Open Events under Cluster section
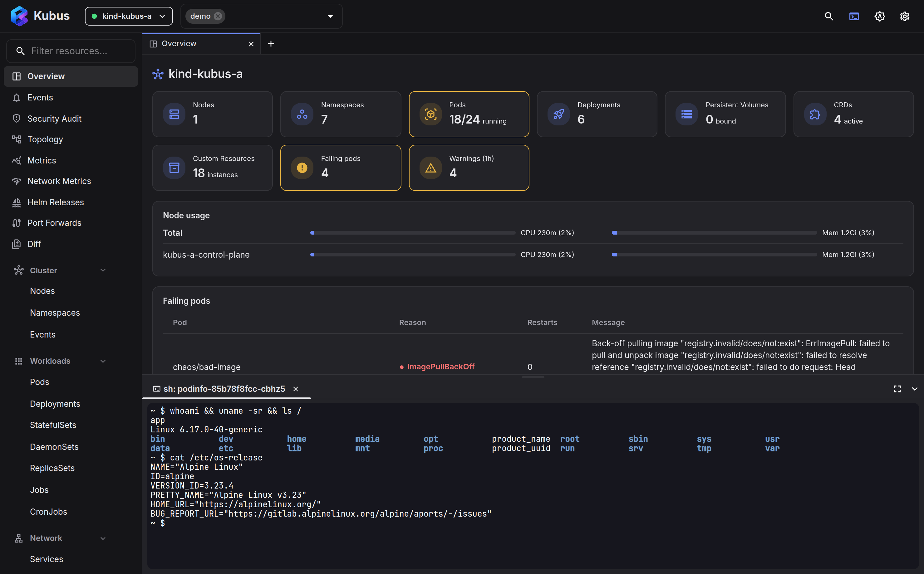Screen dimensions: 924x574 (x=43, y=334)
